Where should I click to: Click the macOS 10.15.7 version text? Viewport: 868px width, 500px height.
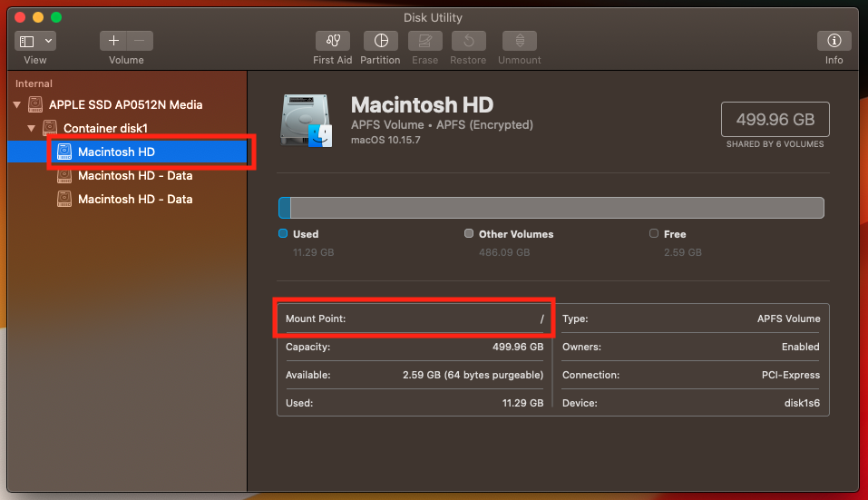tap(385, 140)
